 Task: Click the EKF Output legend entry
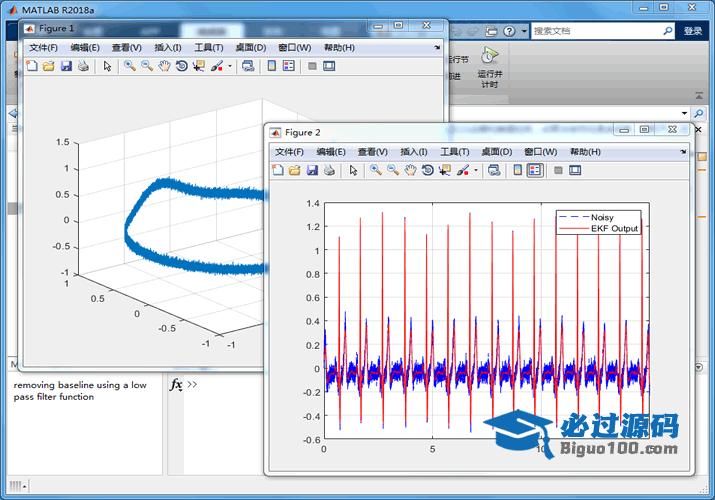[614, 228]
